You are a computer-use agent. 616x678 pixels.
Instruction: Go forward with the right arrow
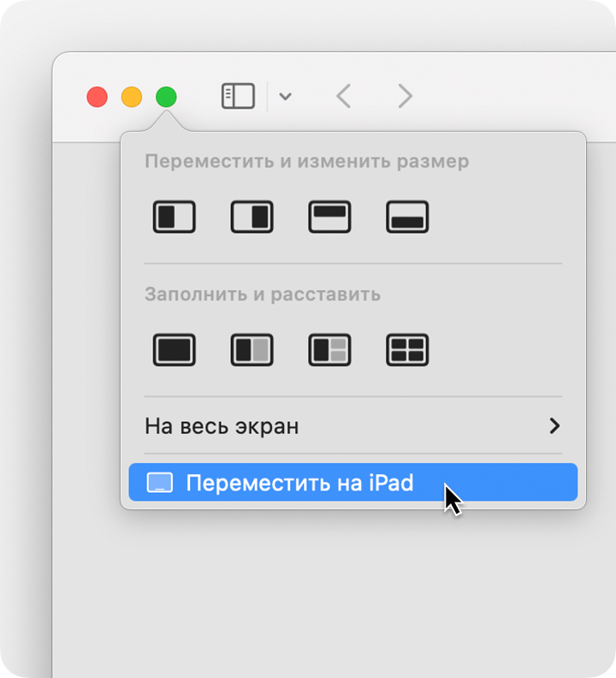click(405, 96)
